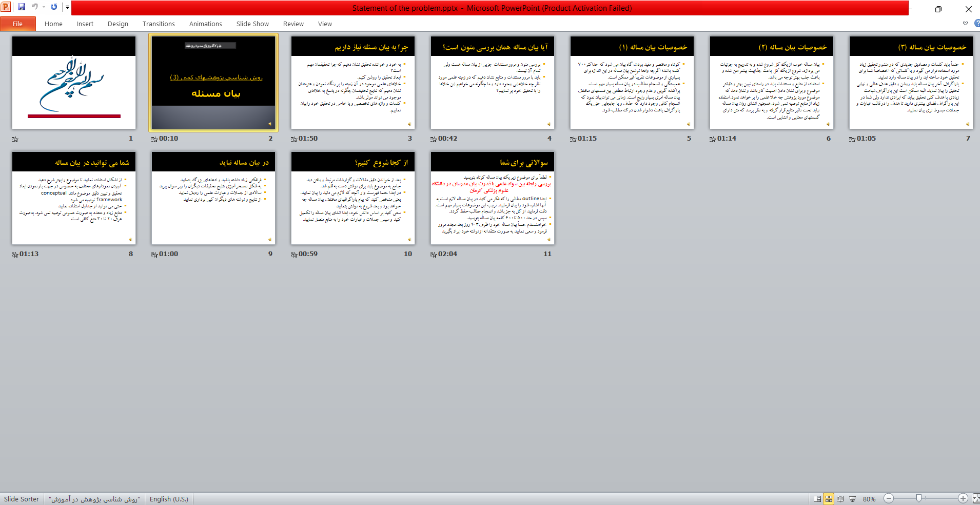Click the theme name in the status bar
Viewport: 980px width, 505px height.
coord(94,499)
